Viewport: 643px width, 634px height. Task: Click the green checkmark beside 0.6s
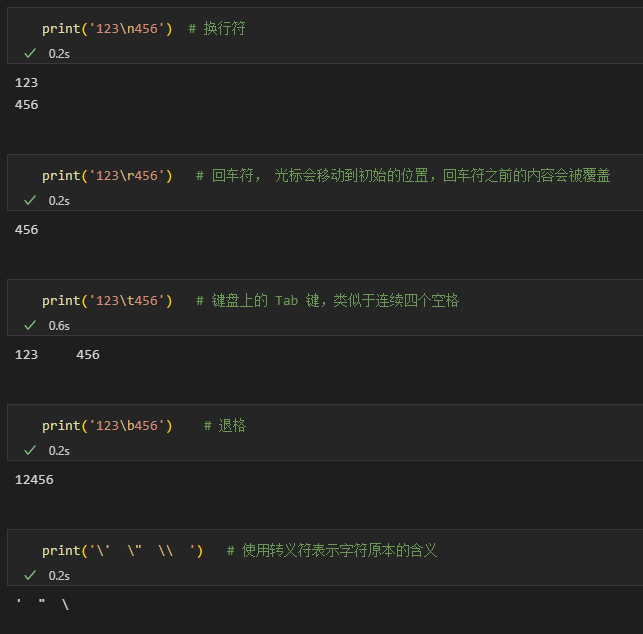coord(30,326)
